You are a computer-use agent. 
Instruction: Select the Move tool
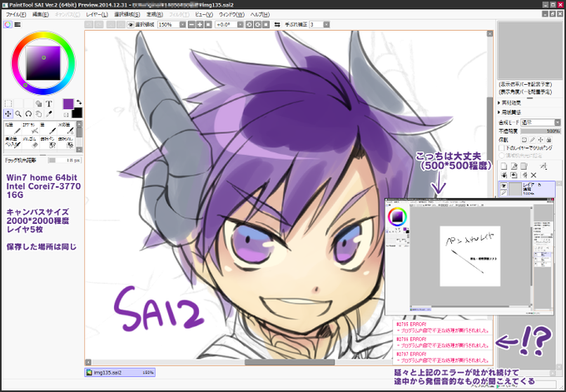click(x=8, y=114)
